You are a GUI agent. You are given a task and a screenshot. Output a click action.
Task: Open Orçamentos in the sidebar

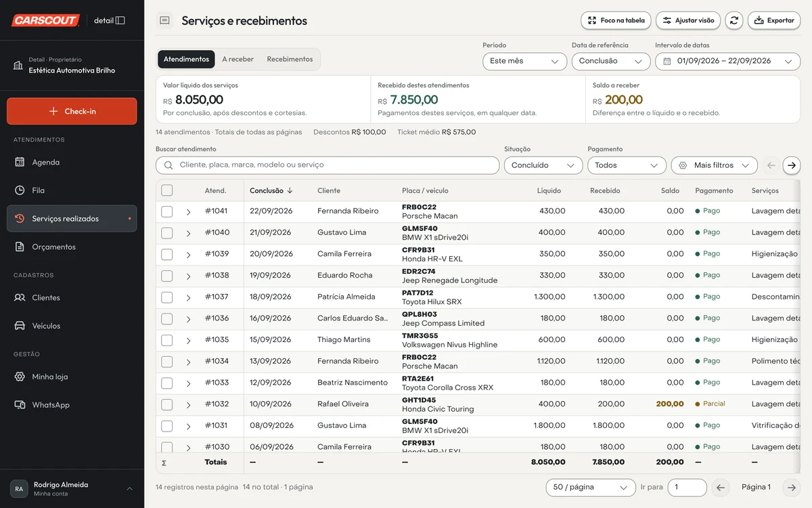click(72, 247)
